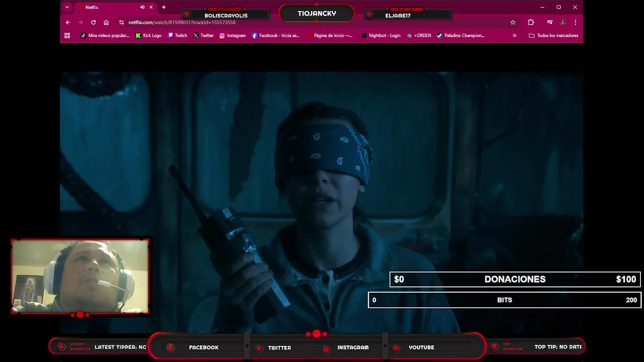Click 'LATEST TIPPER: NO' text

[120, 347]
